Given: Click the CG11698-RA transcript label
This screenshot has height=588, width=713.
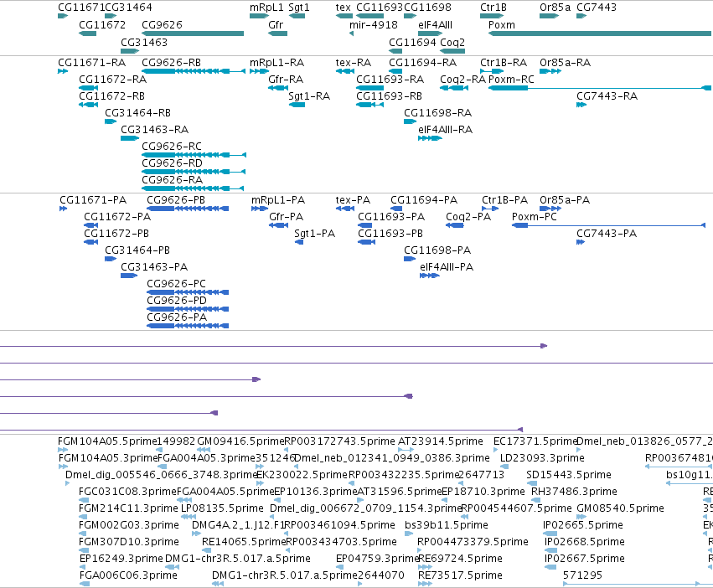Looking at the screenshot, I should click(438, 113).
